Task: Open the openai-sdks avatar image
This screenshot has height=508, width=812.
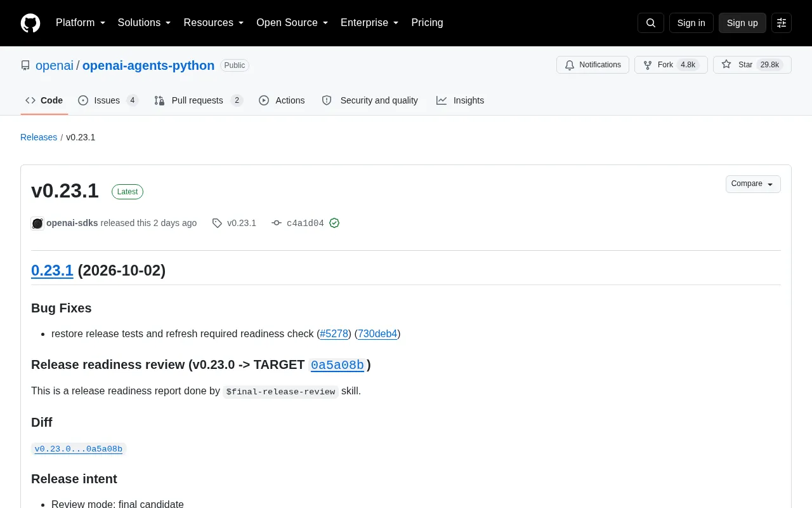Action: pyautogui.click(x=37, y=223)
